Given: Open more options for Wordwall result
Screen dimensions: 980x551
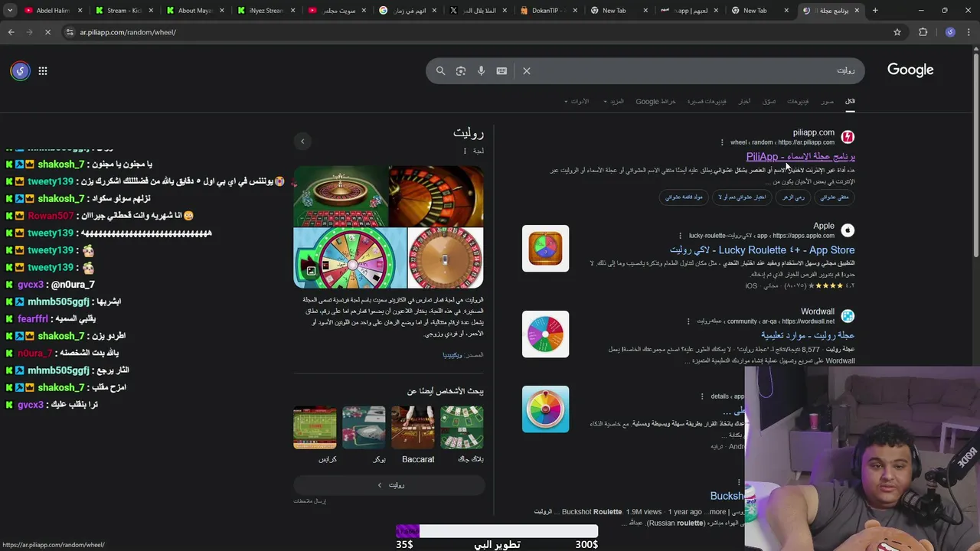Looking at the screenshot, I should click(688, 321).
